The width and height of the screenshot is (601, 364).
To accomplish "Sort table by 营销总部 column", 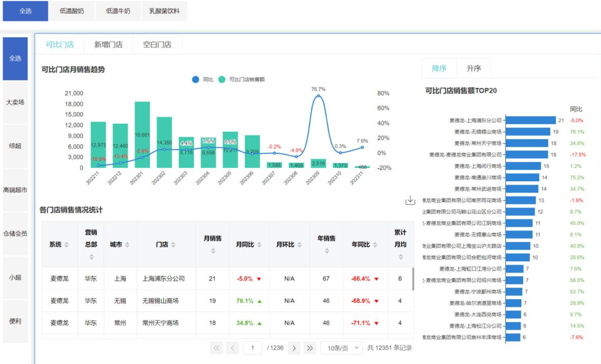I will coord(92,257).
